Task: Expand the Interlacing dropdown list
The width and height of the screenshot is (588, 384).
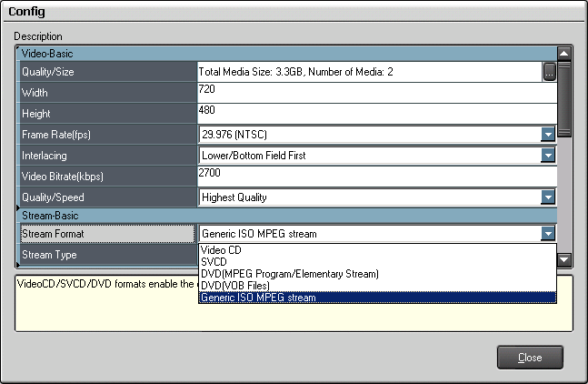Action: point(547,155)
